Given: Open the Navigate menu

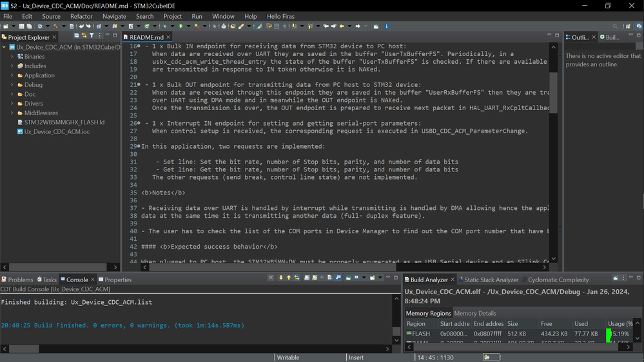Looking at the screenshot, I should (114, 16).
